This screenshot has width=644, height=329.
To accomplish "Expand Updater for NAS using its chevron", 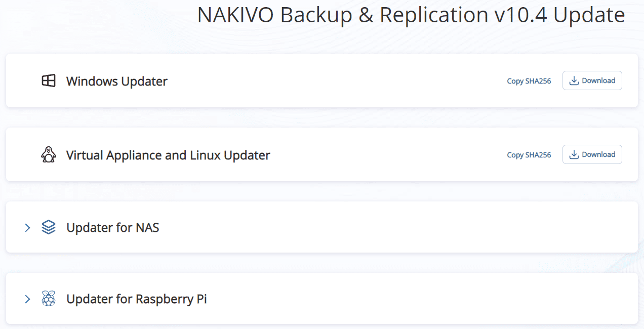I will (28, 228).
